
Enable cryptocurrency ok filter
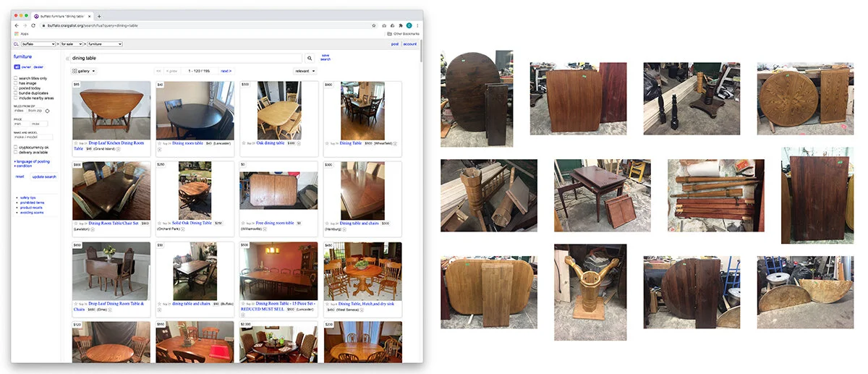pyautogui.click(x=16, y=147)
